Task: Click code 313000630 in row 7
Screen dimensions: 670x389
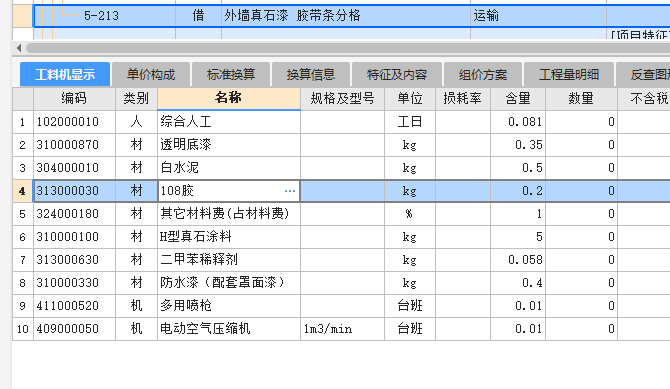Action: click(x=74, y=260)
